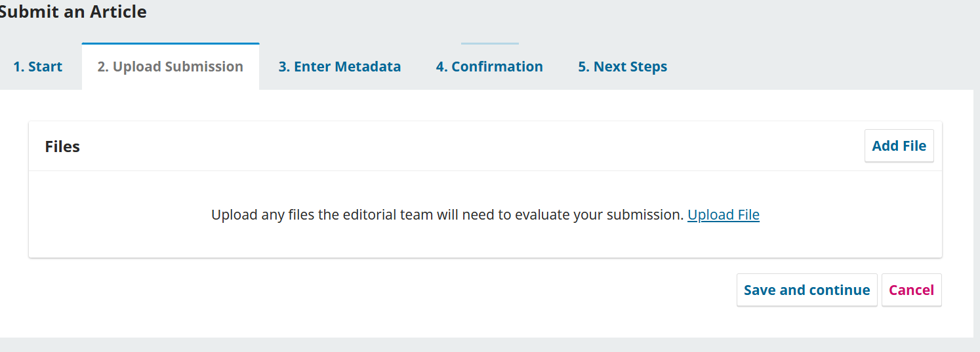This screenshot has height=352, width=980.
Task: Click the light blue bar above Confirmation
Action: click(489, 44)
